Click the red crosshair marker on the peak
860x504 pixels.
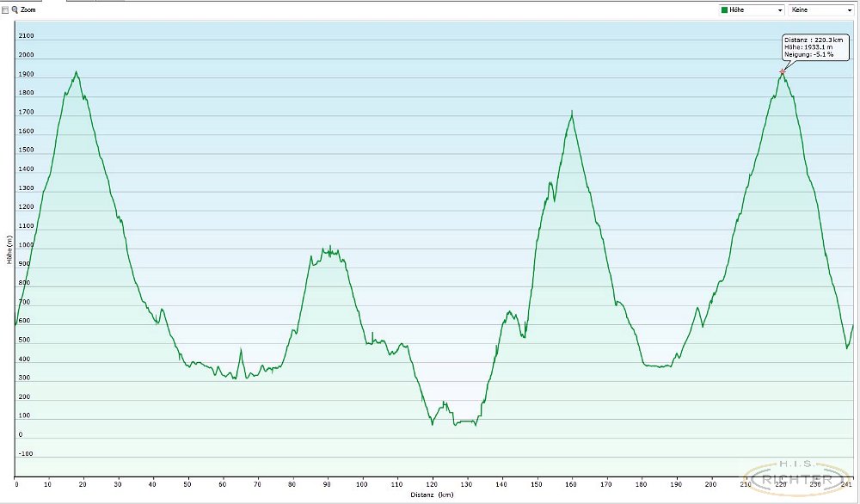coord(782,72)
